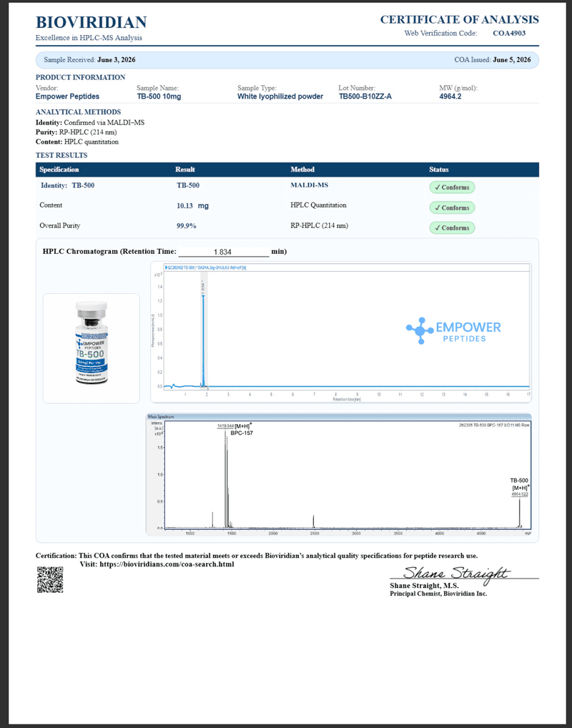Click the PRODUCT INFORMATION section heading
The image size is (572, 728).
(x=80, y=77)
